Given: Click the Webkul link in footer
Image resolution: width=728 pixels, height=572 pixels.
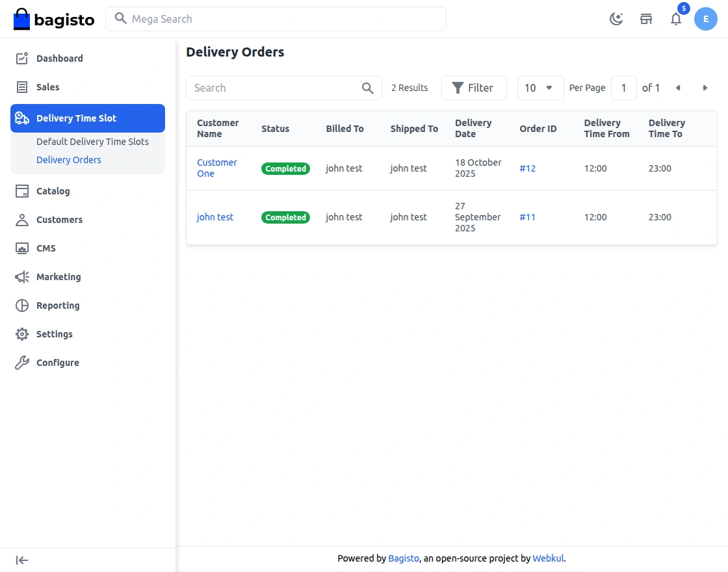Looking at the screenshot, I should (548, 558).
